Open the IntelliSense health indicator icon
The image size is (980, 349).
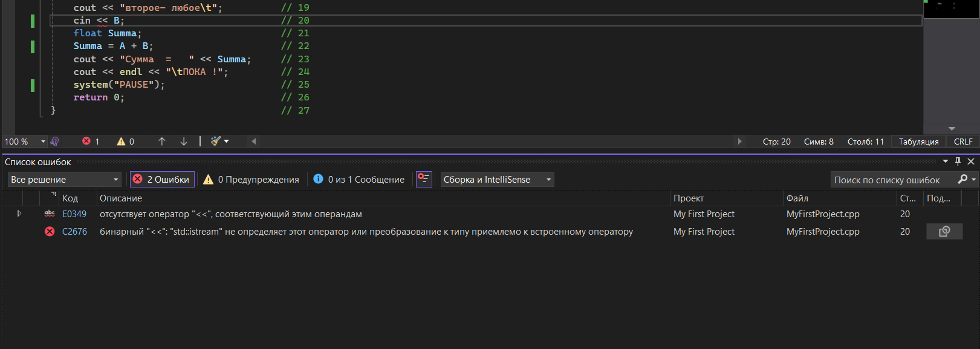(x=54, y=141)
